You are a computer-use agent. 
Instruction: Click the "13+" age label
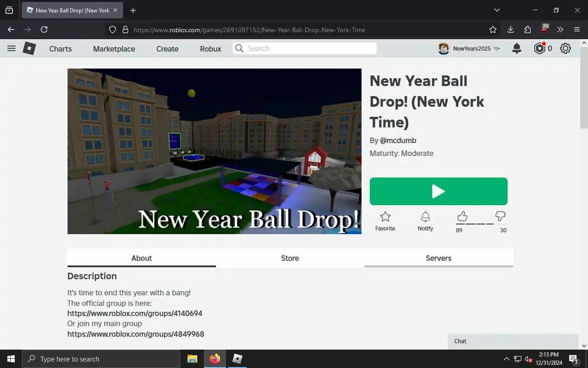497,49
